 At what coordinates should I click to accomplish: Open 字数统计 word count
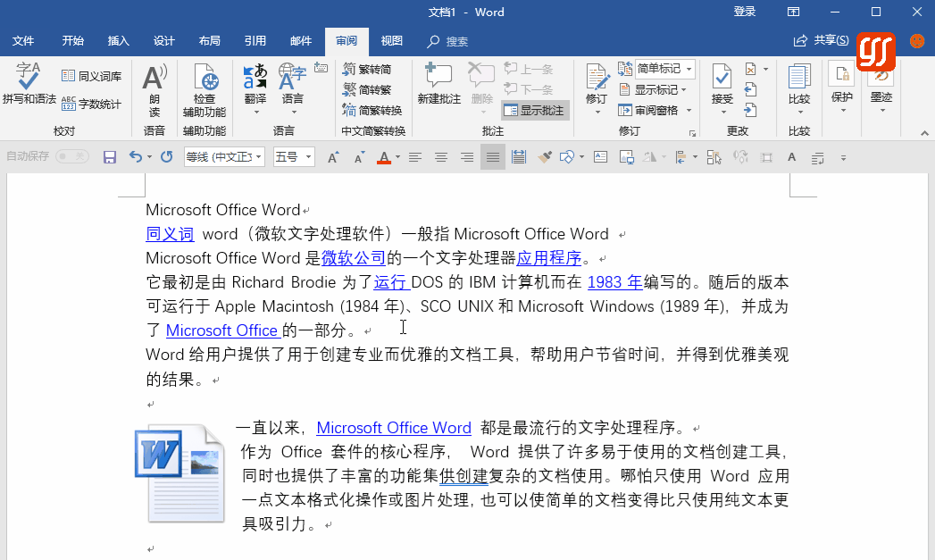pos(91,104)
